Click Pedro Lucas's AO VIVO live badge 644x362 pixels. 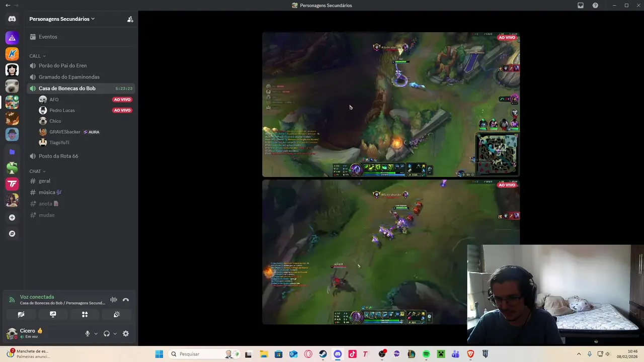tap(122, 110)
